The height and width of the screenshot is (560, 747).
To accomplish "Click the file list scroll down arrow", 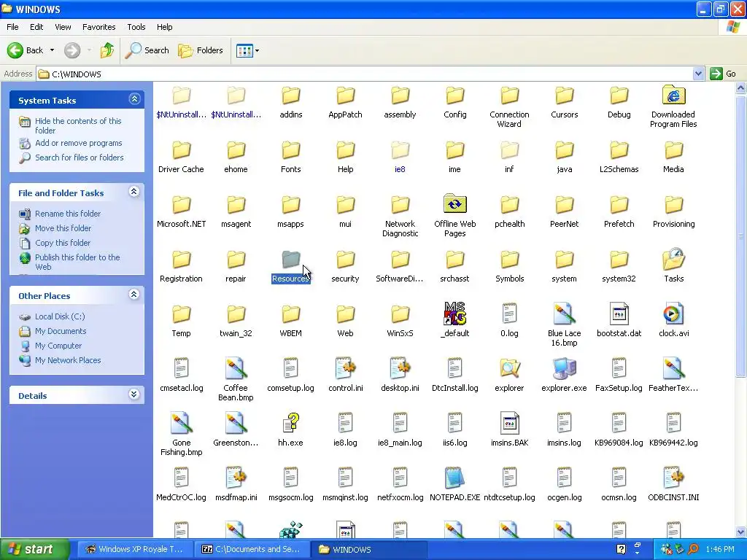I will pyautogui.click(x=741, y=532).
